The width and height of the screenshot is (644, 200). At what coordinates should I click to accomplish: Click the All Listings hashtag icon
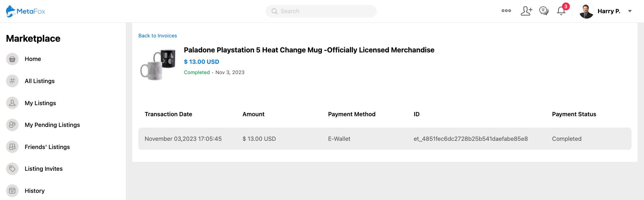(12, 81)
